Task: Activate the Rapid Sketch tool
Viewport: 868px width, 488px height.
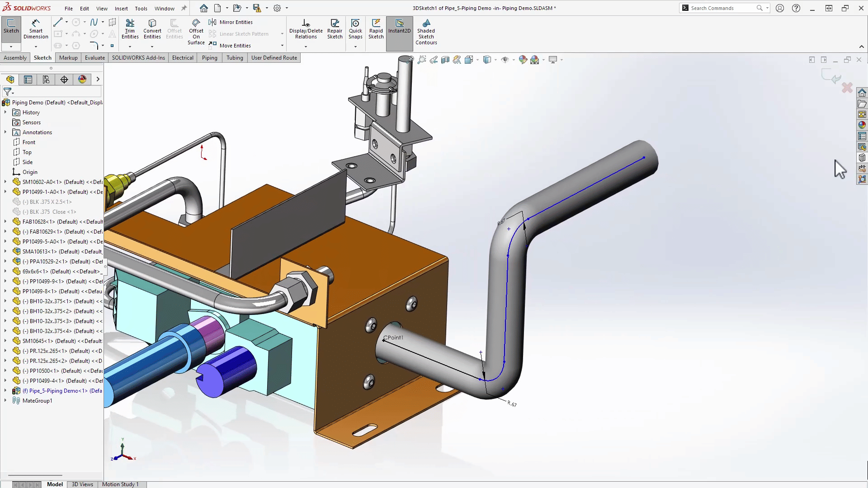Action: point(376,29)
